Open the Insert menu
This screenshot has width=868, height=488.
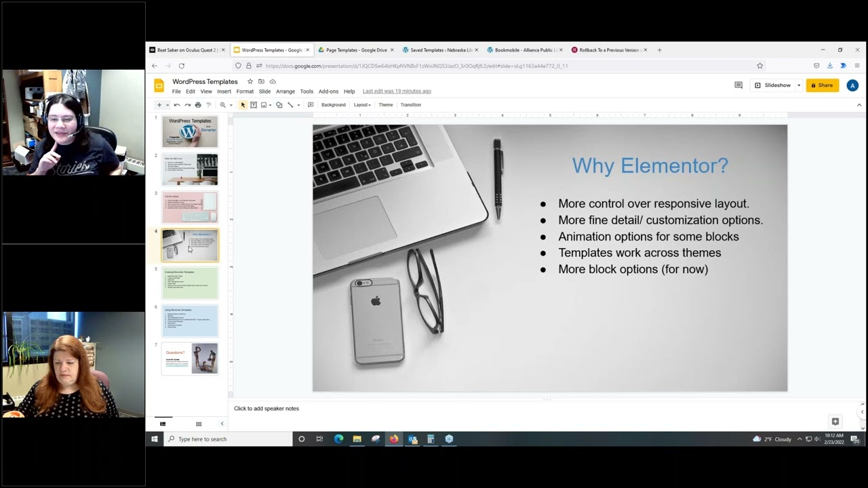point(224,91)
